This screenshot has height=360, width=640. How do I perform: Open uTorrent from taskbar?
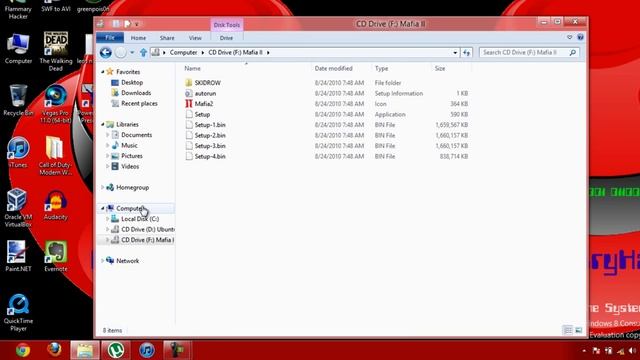coord(116,350)
